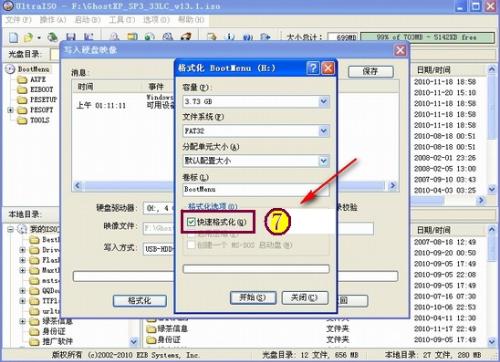Open the 文件系统 FAT32 dropdown
This screenshot has width=500, height=362.
click(x=256, y=131)
